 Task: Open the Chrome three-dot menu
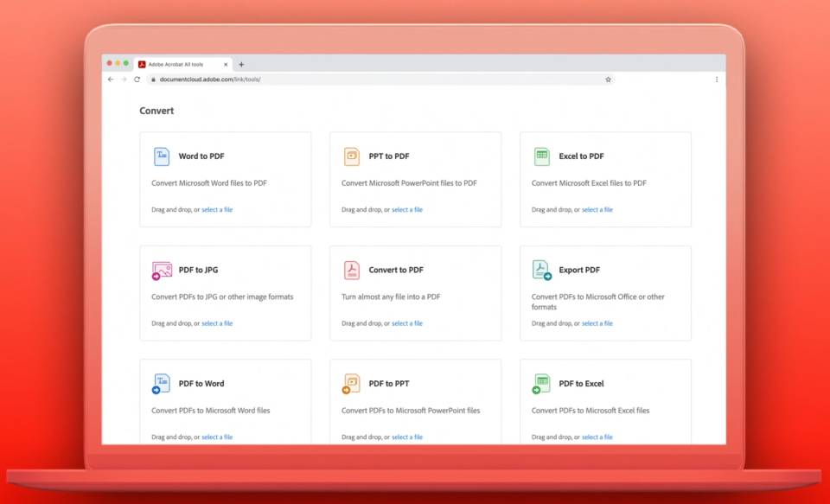[x=717, y=80]
